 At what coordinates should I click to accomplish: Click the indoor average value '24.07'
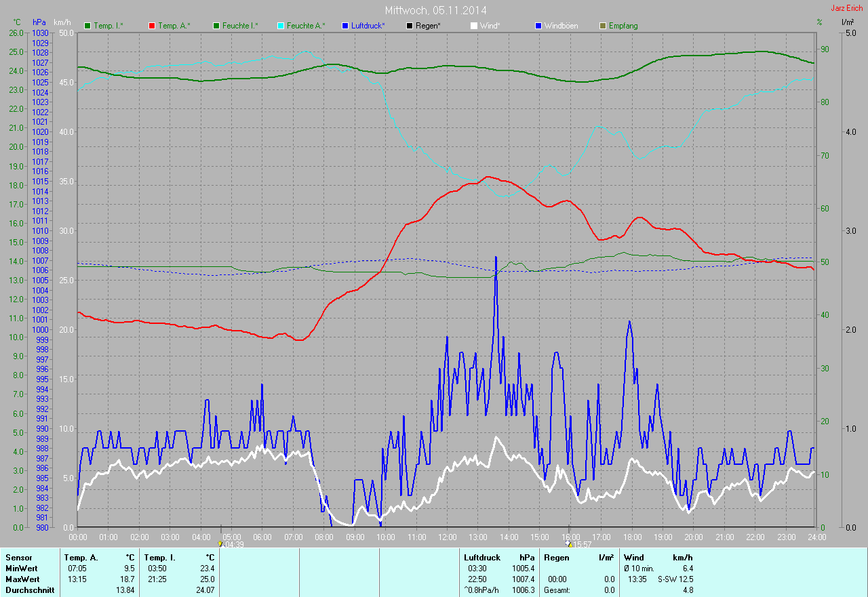(205, 590)
